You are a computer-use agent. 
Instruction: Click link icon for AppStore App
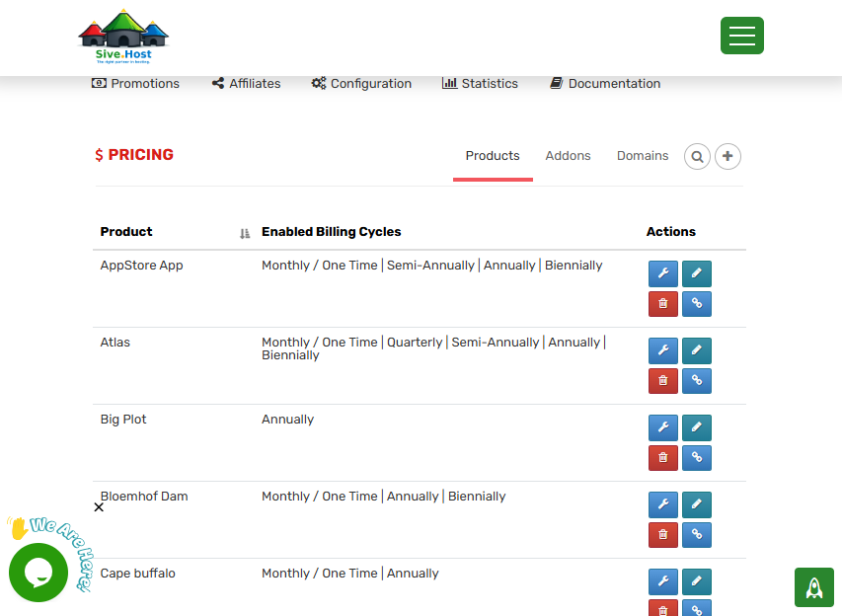697,303
